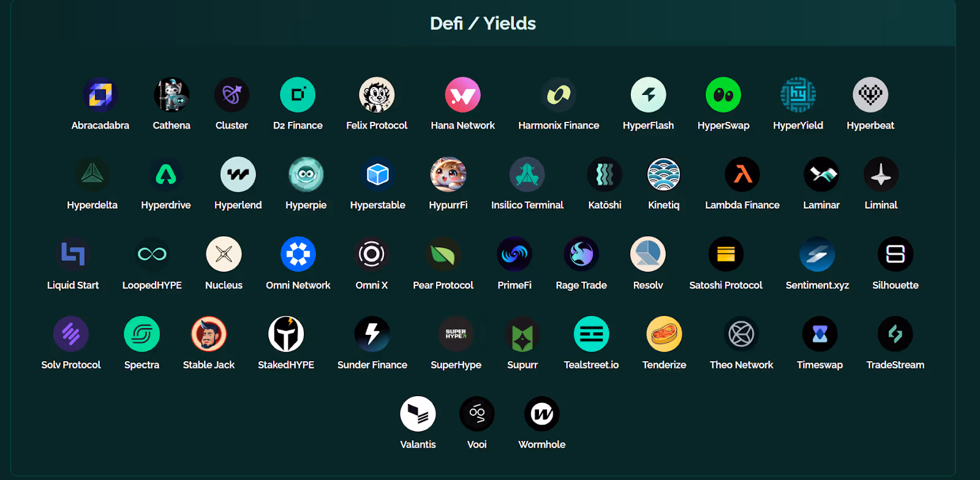Click the "Valantis" name text
This screenshot has width=980, height=480.
click(418, 444)
